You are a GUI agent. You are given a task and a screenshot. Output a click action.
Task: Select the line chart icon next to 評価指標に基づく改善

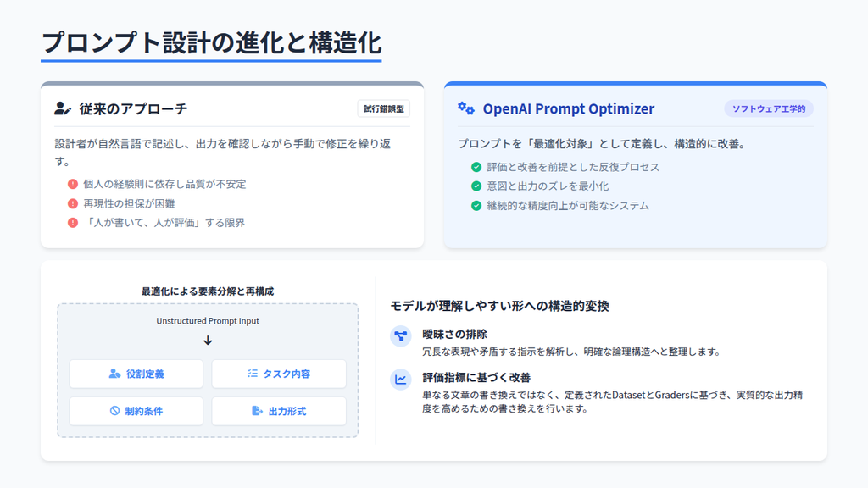[x=399, y=380]
